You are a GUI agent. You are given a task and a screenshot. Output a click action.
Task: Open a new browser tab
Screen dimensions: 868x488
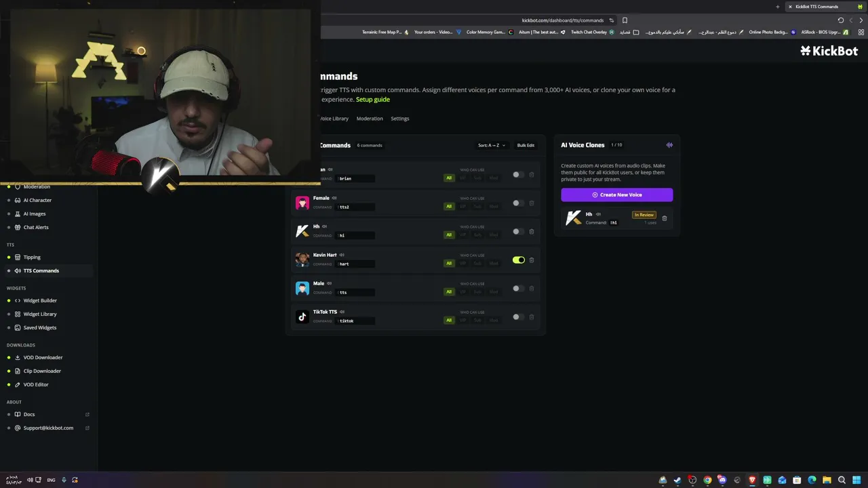pyautogui.click(x=778, y=7)
